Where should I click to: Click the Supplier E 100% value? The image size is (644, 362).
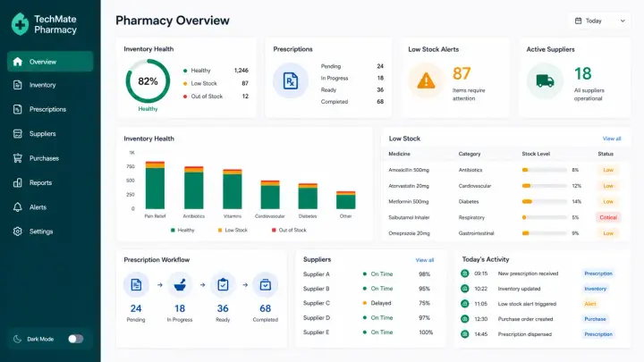[426, 333]
